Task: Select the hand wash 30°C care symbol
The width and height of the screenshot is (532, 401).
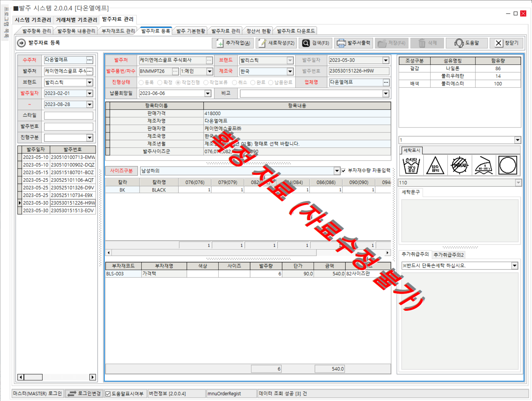Action: click(411, 165)
